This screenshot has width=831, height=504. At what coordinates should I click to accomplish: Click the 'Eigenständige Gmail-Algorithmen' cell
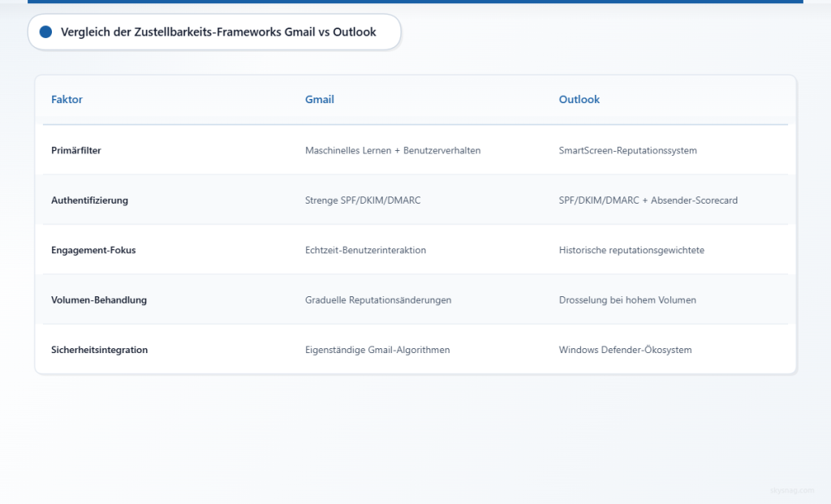tap(377, 350)
